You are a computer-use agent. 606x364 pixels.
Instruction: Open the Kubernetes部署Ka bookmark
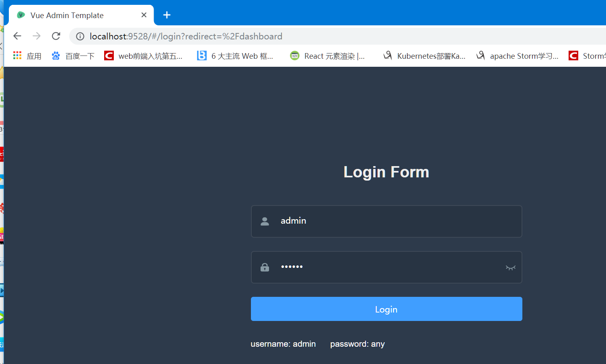424,56
